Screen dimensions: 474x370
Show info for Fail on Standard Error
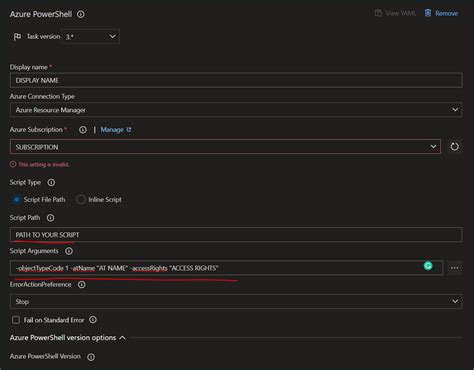pos(93,320)
